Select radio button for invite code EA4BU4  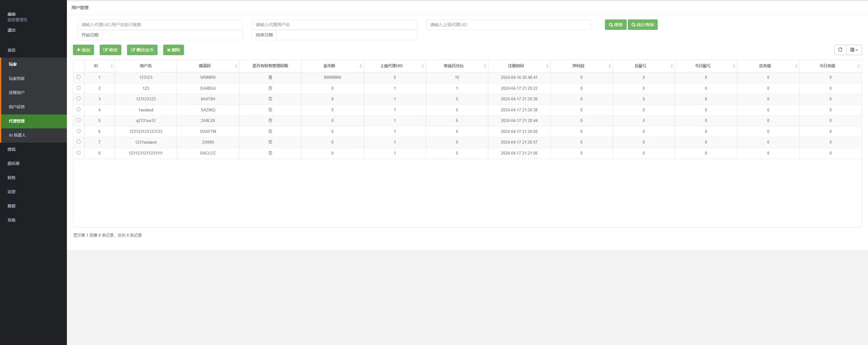coord(79,88)
